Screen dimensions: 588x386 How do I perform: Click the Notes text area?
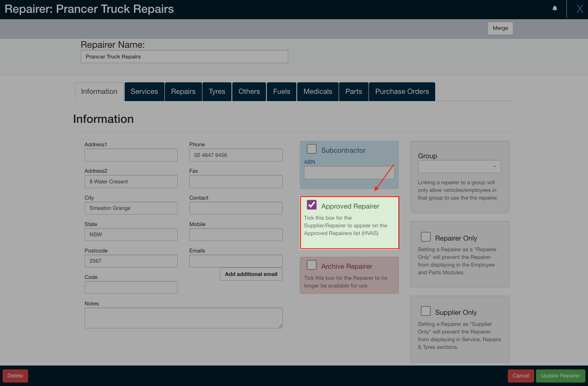(183, 318)
